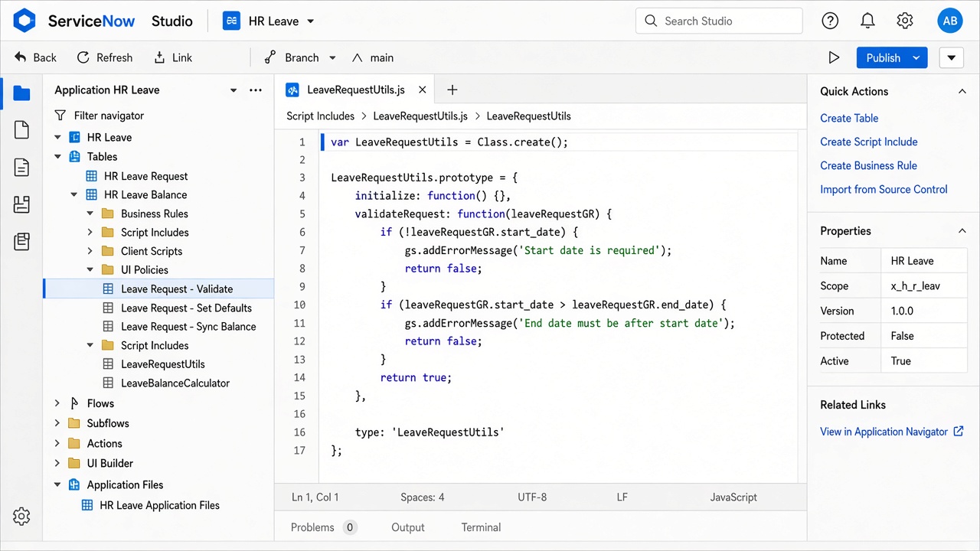Open the Branch dropdown
This screenshot has height=551, width=980.
pyautogui.click(x=332, y=57)
